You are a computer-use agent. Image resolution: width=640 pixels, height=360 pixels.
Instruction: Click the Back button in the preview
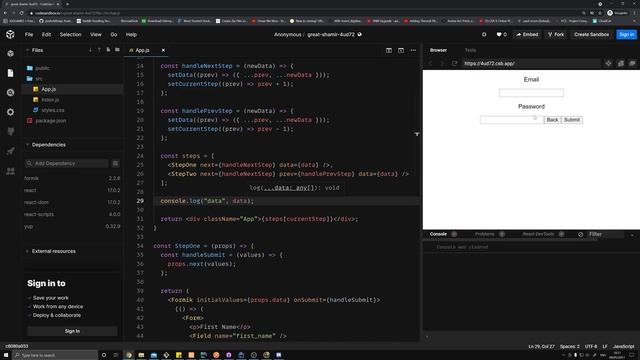point(552,120)
